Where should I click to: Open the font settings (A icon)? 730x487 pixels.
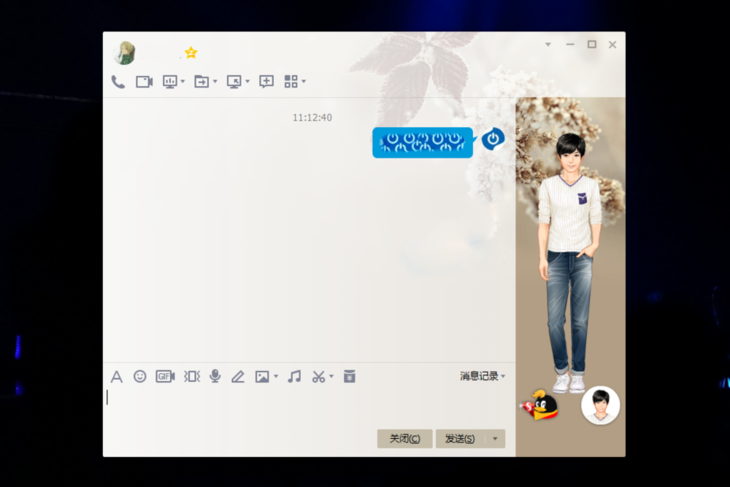click(x=116, y=377)
